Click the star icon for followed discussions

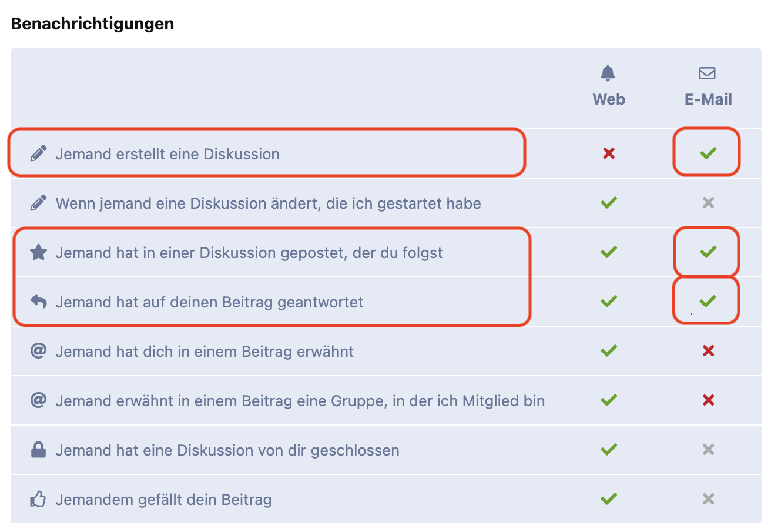(x=38, y=253)
